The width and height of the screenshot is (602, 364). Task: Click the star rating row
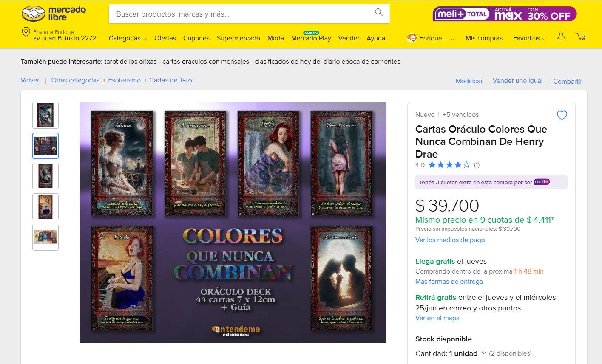click(x=449, y=165)
